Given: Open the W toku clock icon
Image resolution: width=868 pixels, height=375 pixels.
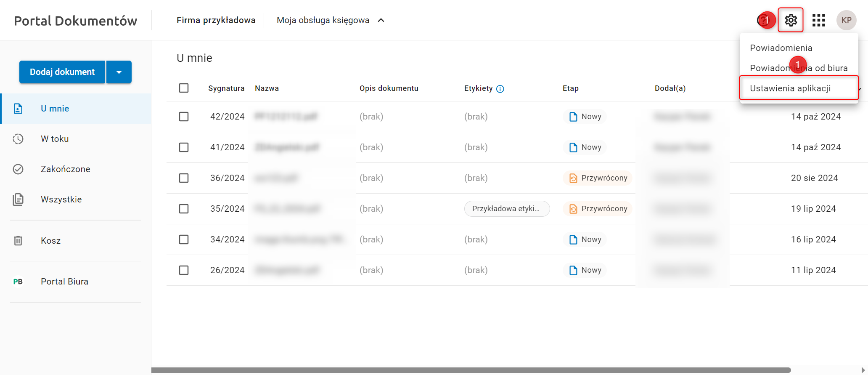Looking at the screenshot, I should coord(18,139).
